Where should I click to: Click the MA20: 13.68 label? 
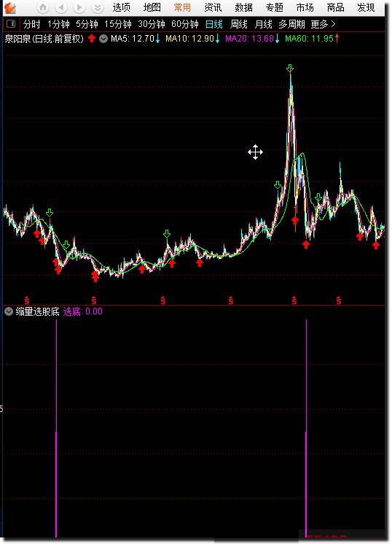coord(249,39)
